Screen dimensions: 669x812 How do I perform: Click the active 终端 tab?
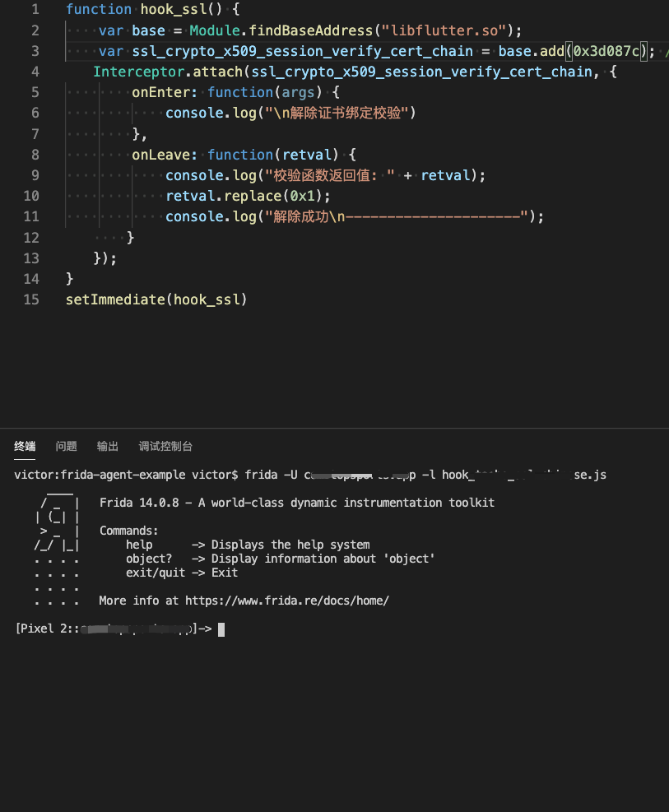tap(24, 446)
